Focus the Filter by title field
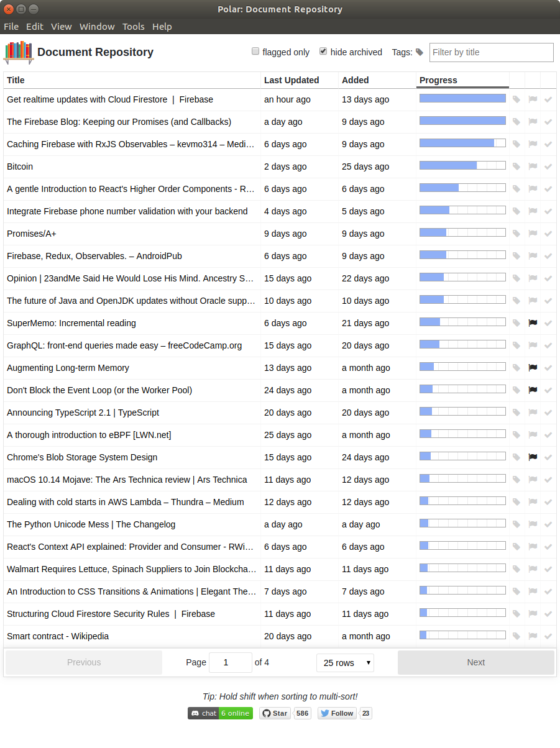560x748 pixels. pyautogui.click(x=491, y=52)
